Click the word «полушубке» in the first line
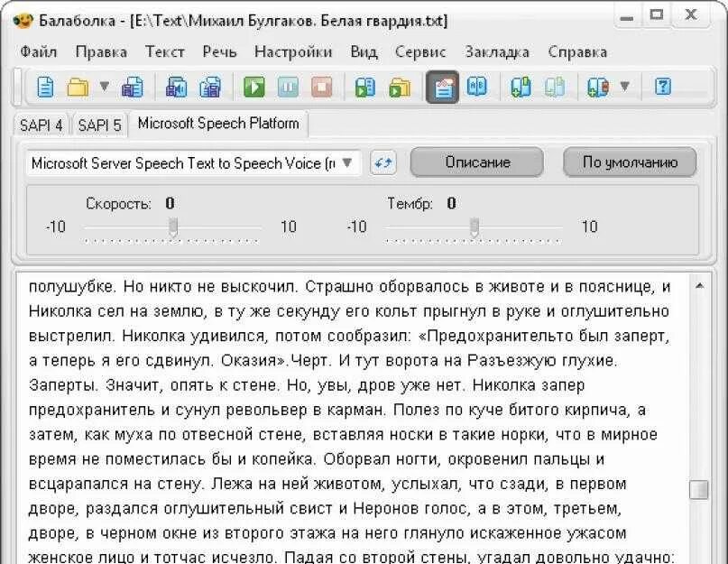Image resolution: width=728 pixels, height=564 pixels. (x=71, y=287)
